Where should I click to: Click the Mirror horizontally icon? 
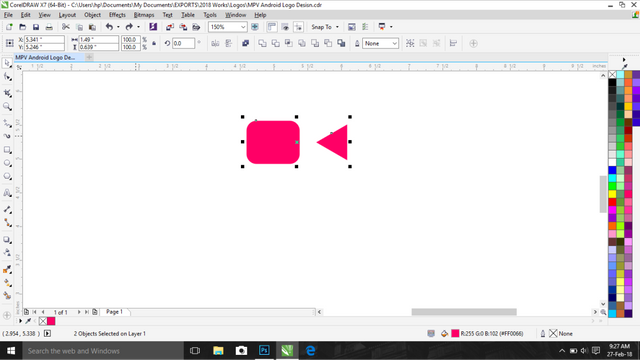(x=215, y=43)
